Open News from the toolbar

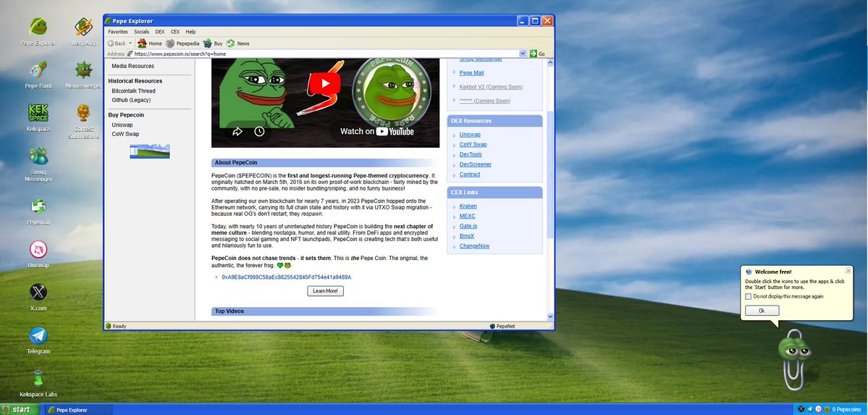(237, 43)
